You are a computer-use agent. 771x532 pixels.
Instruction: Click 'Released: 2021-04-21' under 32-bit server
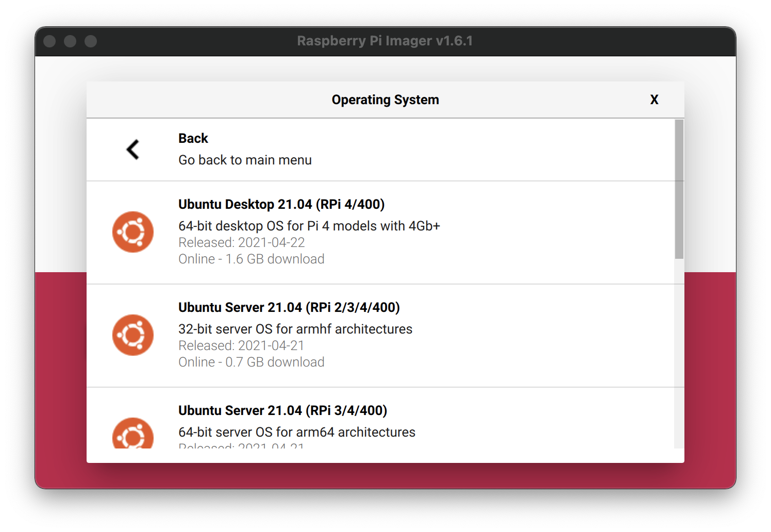pos(241,345)
